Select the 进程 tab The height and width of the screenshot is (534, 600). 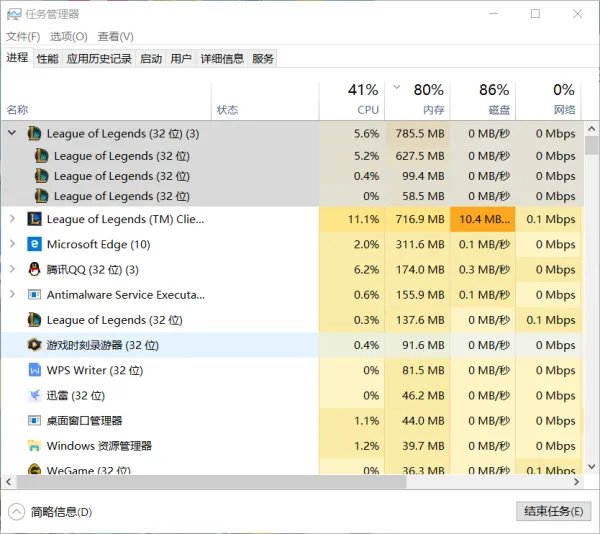point(17,58)
